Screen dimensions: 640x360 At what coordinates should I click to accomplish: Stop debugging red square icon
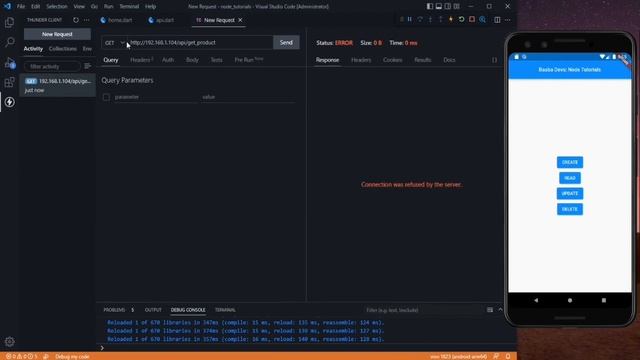pyautogui.click(x=472, y=20)
